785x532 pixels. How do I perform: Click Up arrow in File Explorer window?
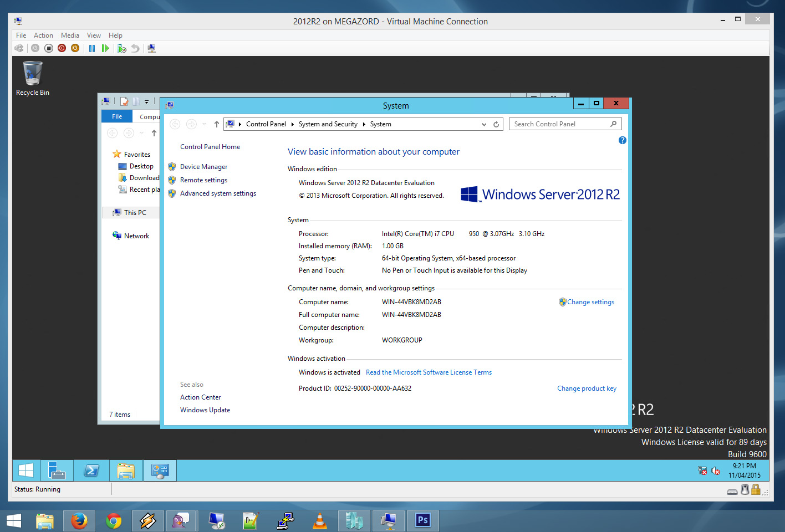click(x=154, y=133)
